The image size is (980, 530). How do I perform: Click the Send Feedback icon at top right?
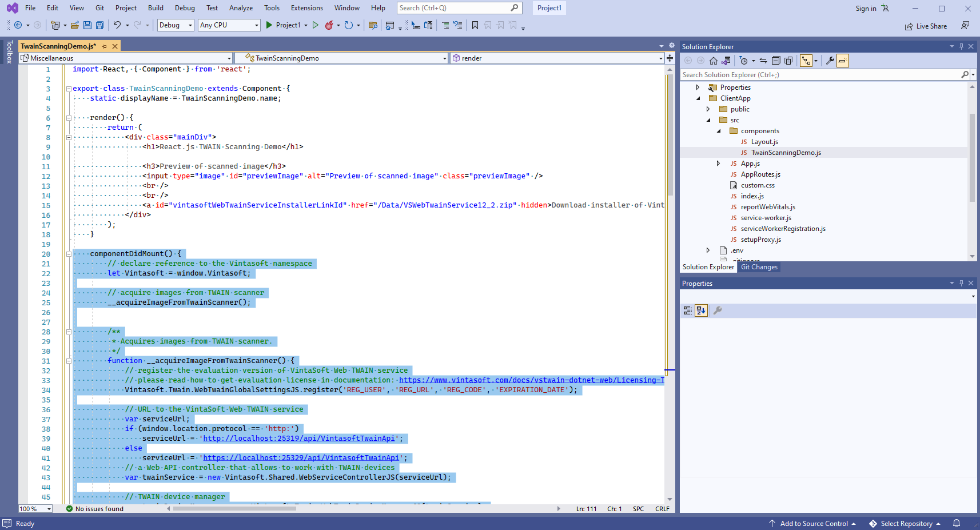coord(965,25)
